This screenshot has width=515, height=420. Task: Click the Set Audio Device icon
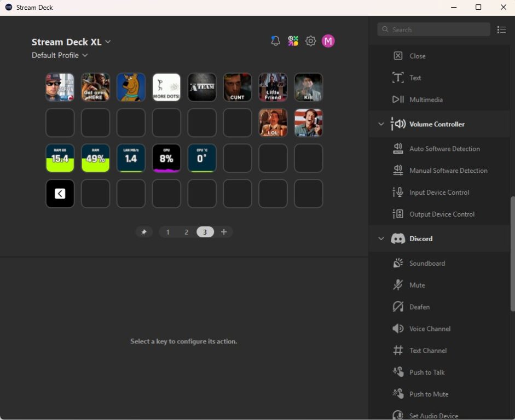point(398,415)
